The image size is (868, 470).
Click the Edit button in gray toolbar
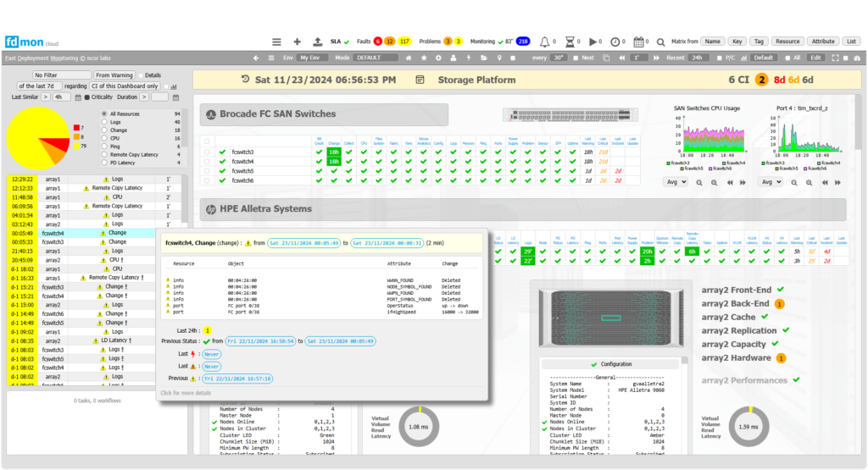coord(816,58)
